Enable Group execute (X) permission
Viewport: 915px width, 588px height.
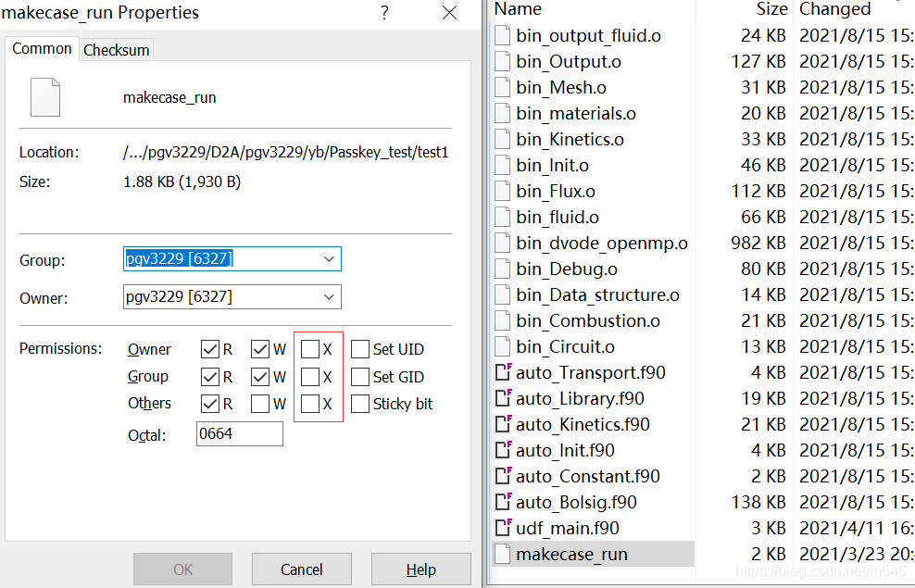click(310, 376)
